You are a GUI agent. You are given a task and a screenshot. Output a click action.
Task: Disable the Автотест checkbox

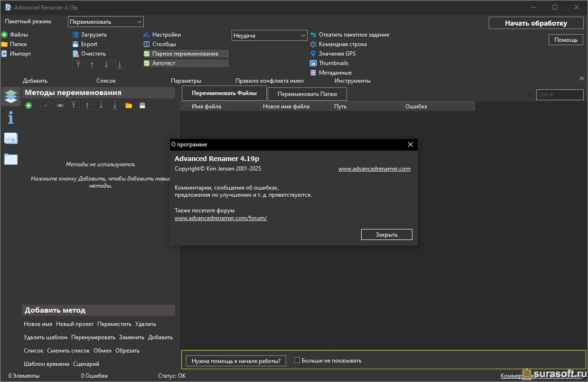(147, 63)
